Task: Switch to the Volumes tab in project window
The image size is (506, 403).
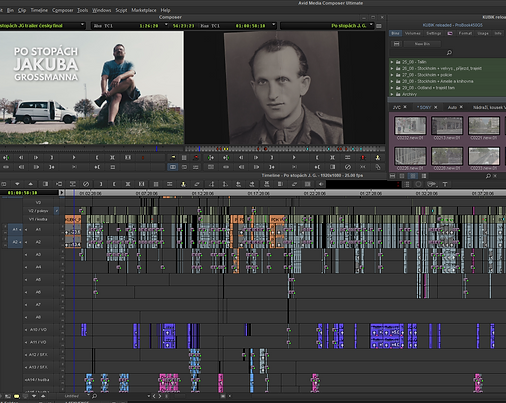Action: (413, 33)
